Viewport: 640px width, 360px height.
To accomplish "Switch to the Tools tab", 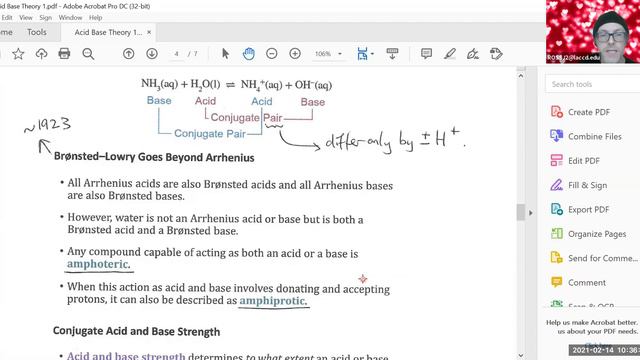I will point(37,32).
